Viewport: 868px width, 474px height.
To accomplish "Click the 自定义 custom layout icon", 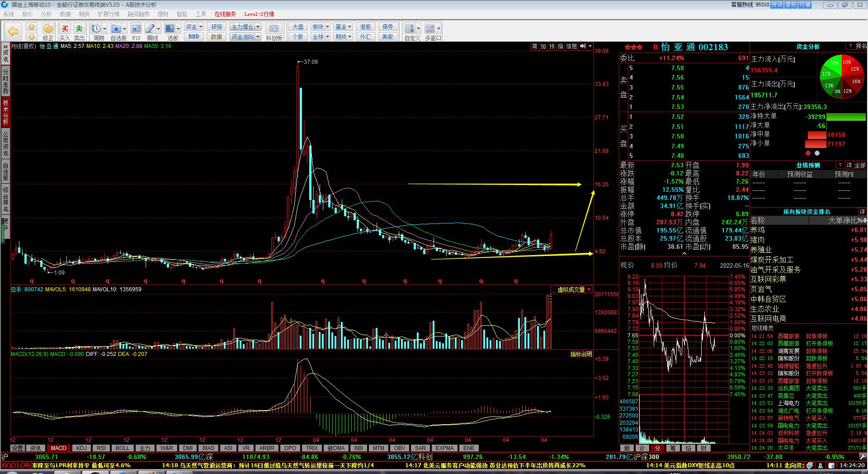I will 410,28.
